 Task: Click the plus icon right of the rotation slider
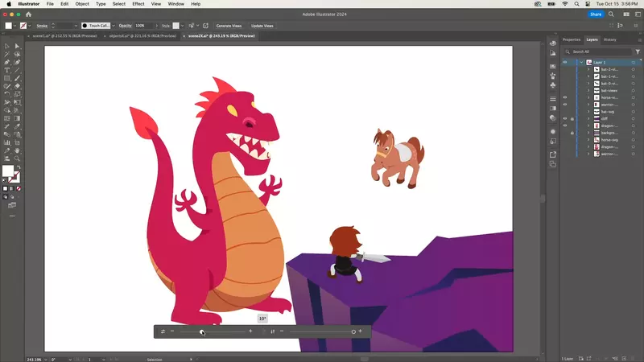[250, 331]
